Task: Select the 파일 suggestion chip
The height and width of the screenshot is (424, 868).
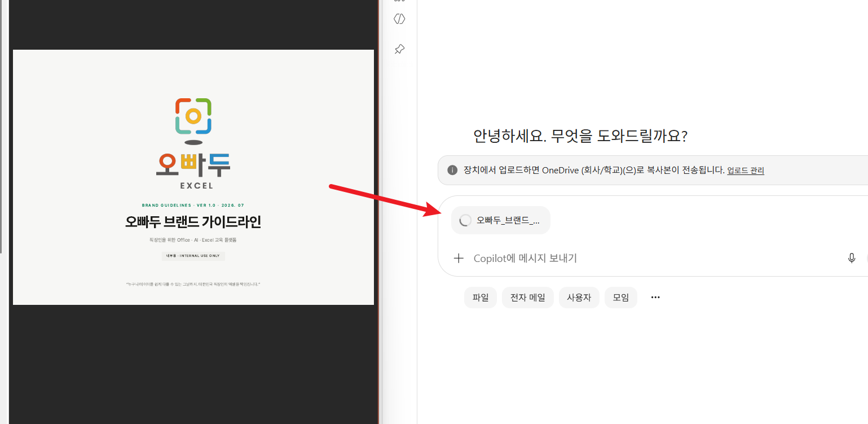Action: [481, 298]
